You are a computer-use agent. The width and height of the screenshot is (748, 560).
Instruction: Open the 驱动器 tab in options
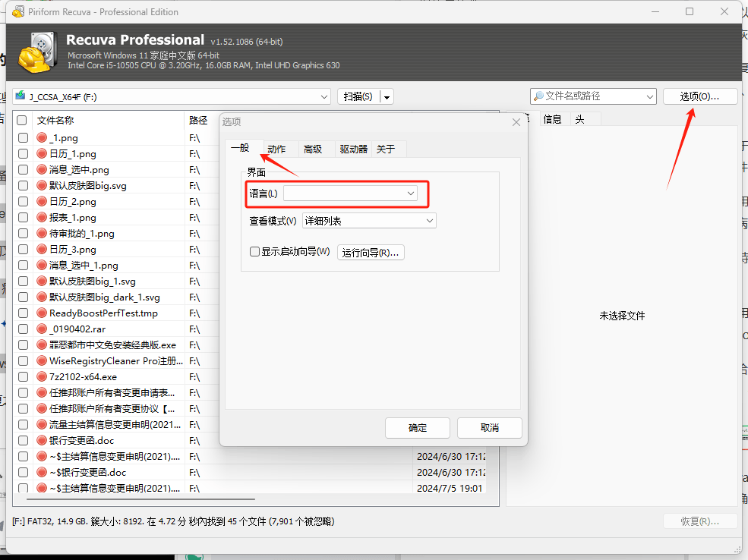click(353, 149)
